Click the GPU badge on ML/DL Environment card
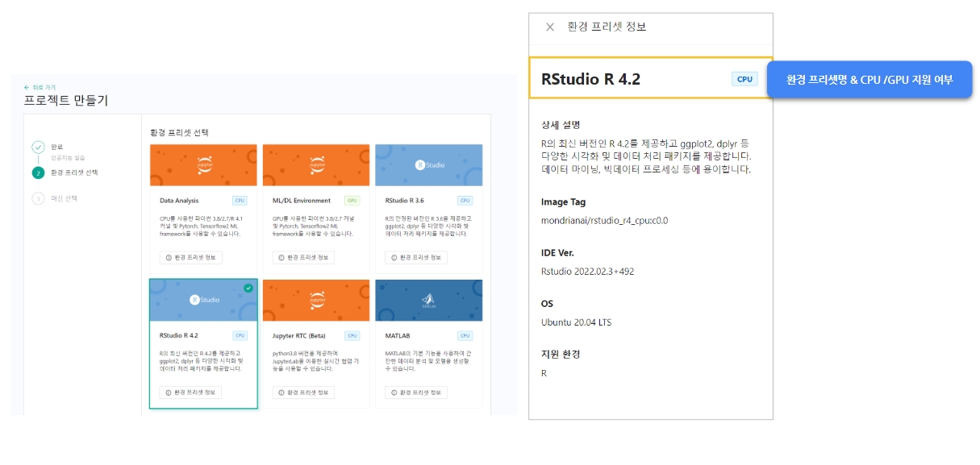The width and height of the screenshot is (980, 465). [352, 200]
